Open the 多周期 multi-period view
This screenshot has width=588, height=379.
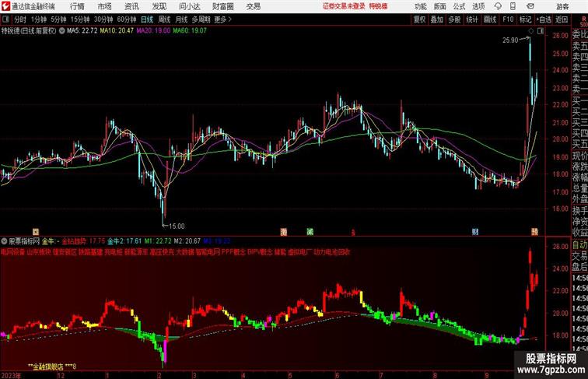pos(201,19)
